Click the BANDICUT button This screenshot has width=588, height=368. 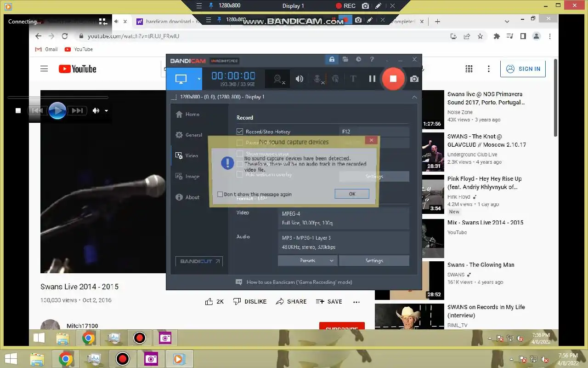pos(199,261)
